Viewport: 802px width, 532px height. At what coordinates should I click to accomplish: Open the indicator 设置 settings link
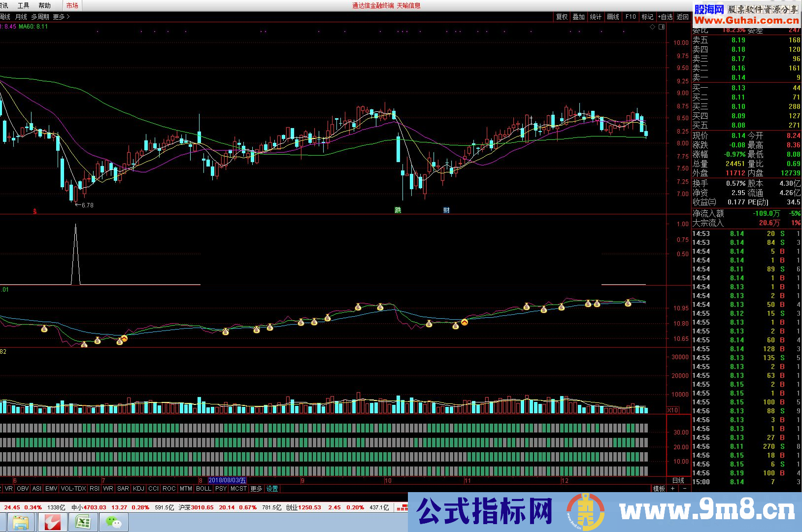272,489
